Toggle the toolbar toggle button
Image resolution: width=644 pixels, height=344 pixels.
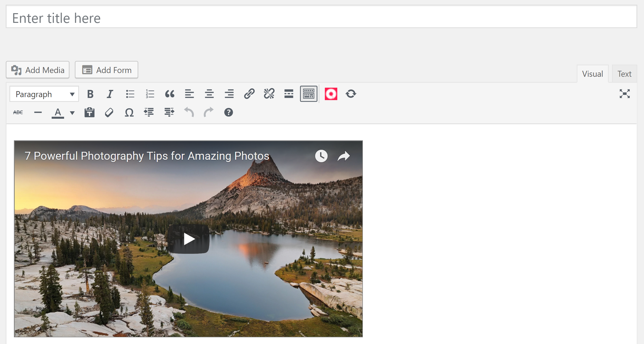(308, 94)
